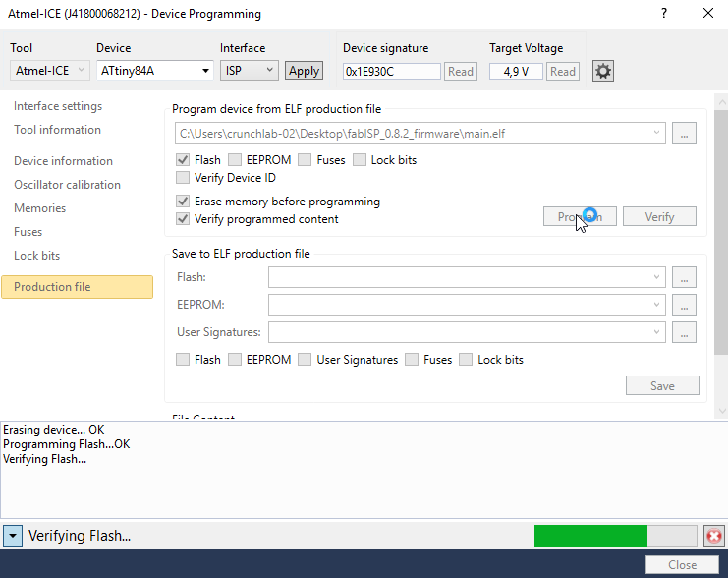Click the scrollbar up arrow
This screenshot has width=728, height=578.
[x=721, y=101]
